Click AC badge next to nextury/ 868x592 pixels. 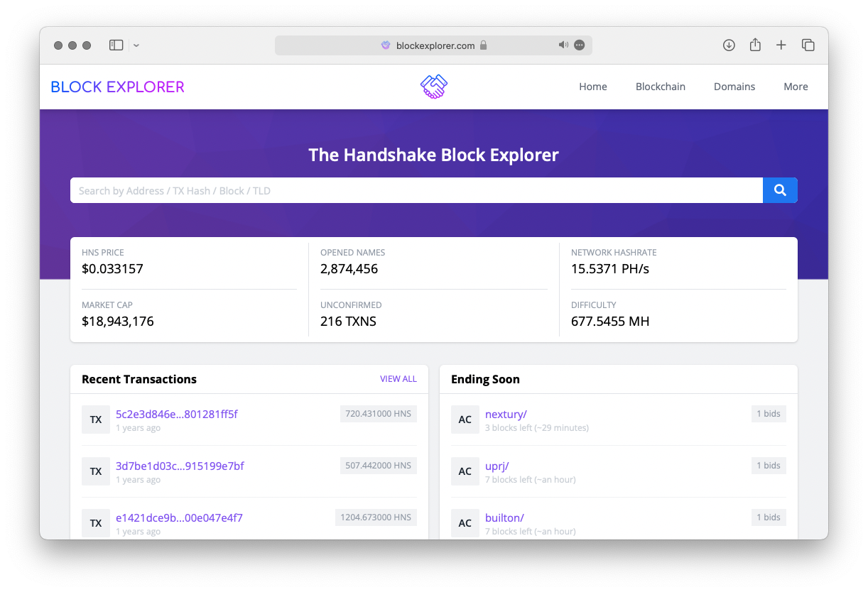pyautogui.click(x=465, y=420)
